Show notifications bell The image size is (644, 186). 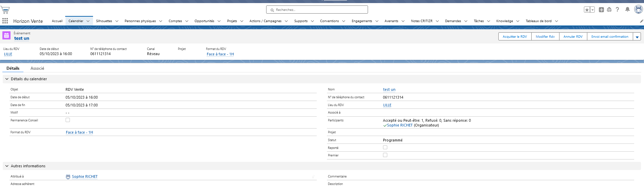tap(627, 10)
